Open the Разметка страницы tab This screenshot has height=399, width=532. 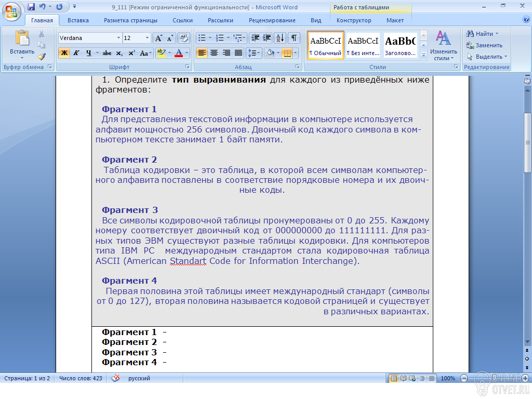click(130, 20)
